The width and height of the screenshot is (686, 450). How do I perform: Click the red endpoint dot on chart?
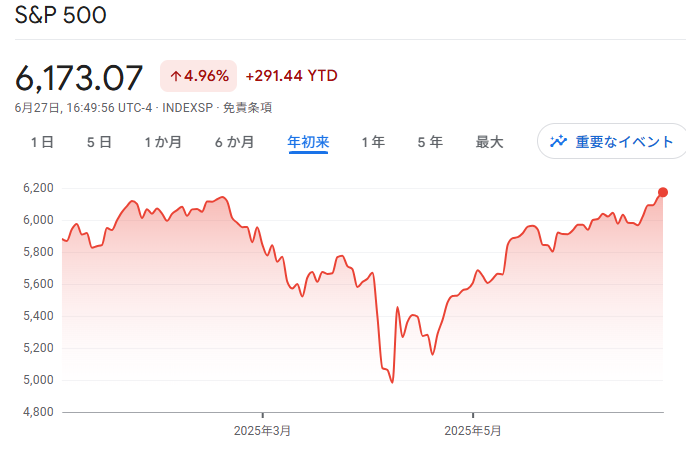(663, 192)
